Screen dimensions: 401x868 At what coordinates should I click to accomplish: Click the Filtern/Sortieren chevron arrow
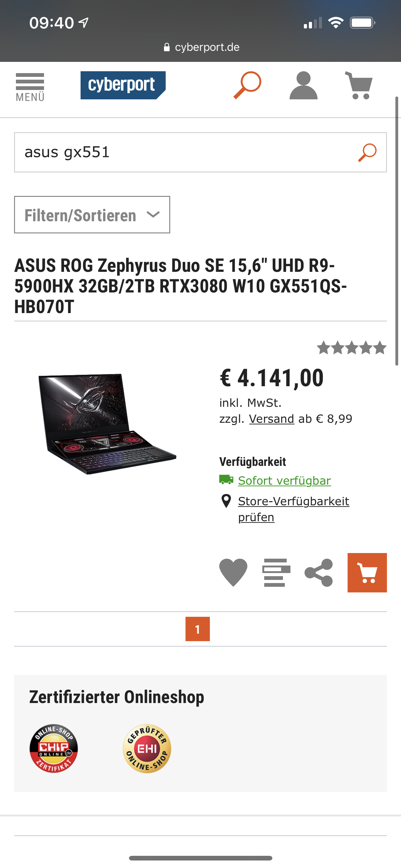[x=153, y=215]
